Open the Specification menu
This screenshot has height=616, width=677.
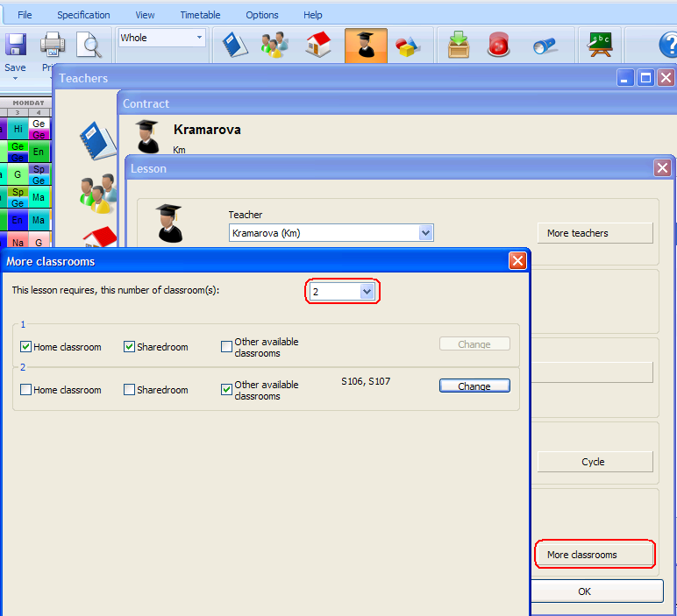(x=83, y=15)
